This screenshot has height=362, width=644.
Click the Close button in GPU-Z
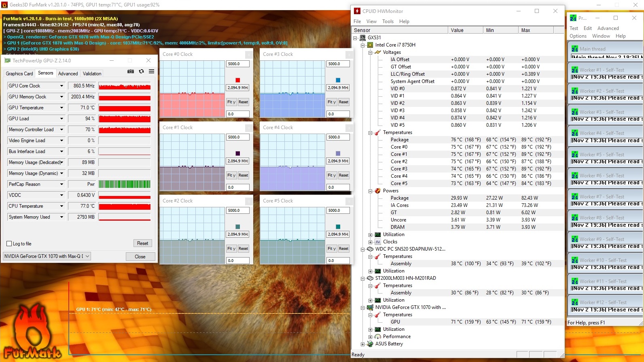coord(140,257)
